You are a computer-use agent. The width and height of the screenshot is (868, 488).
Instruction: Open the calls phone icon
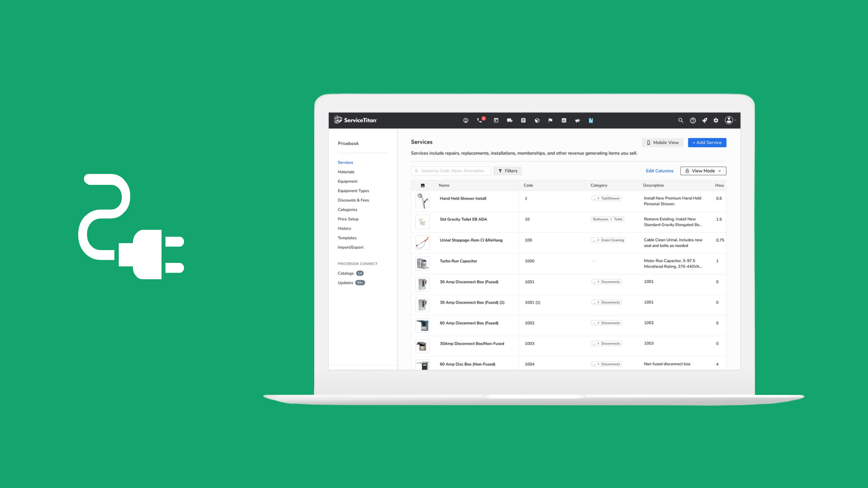click(x=480, y=121)
